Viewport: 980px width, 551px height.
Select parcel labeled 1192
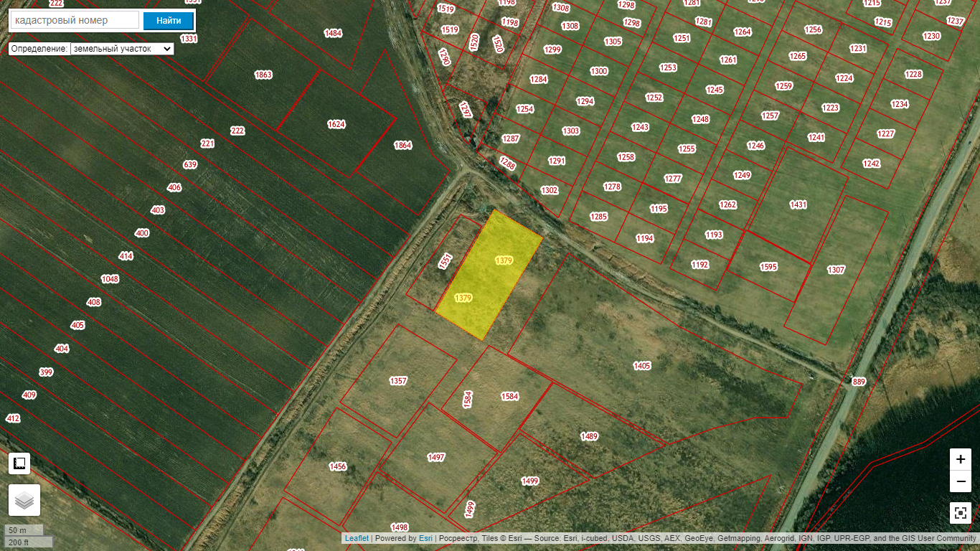[x=700, y=265]
